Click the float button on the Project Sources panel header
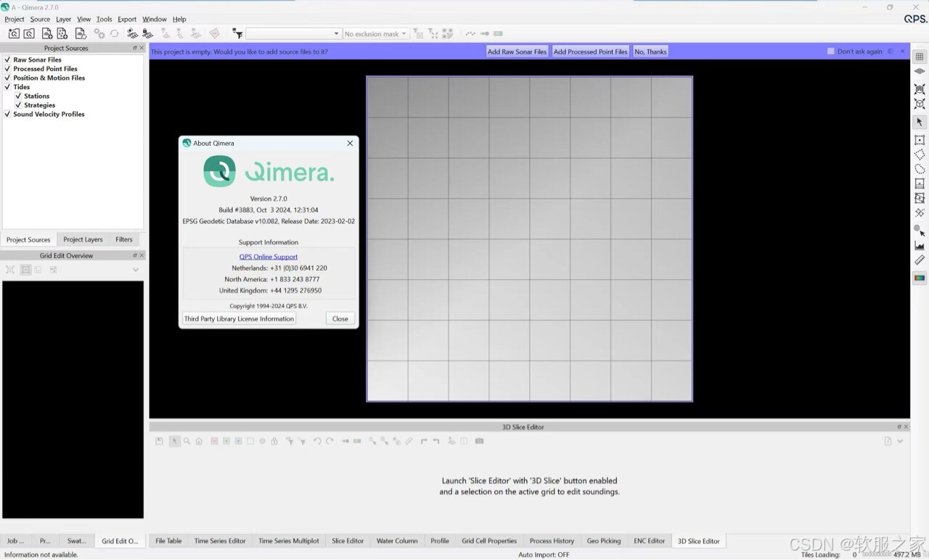Image resolution: width=929 pixels, height=560 pixels. (x=135, y=48)
